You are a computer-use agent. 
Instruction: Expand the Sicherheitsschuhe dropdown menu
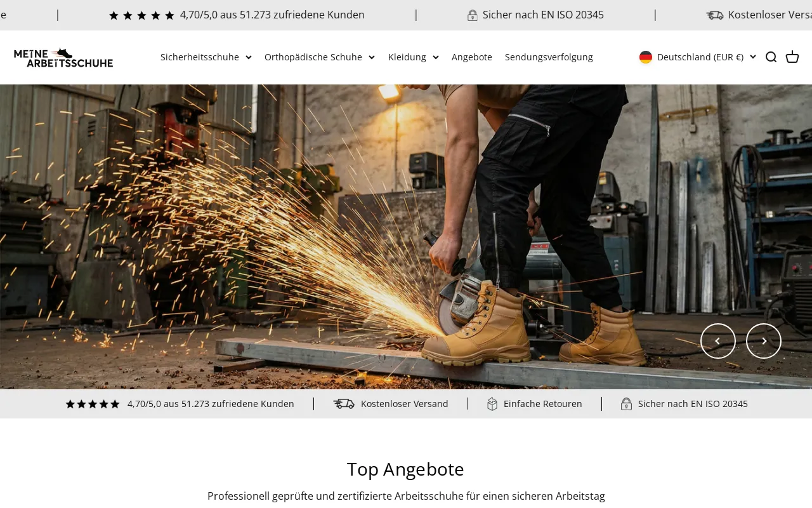206,57
